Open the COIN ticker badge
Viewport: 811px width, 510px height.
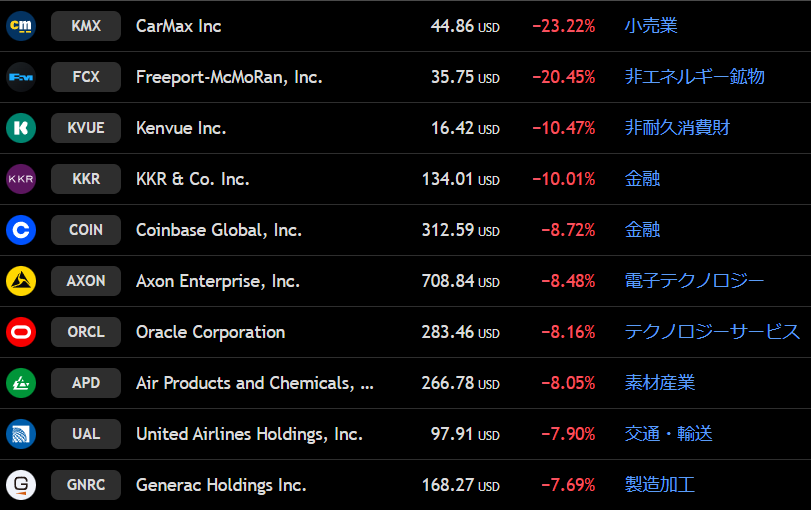pos(86,230)
